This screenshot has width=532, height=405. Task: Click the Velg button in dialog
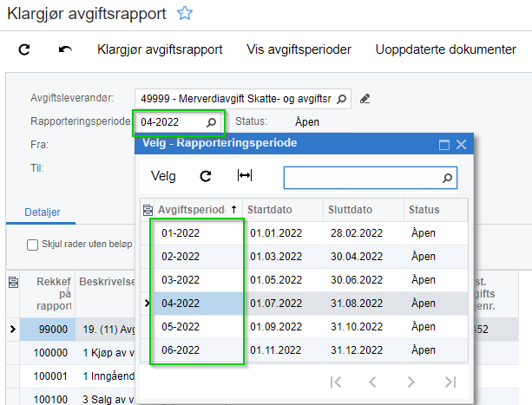click(x=163, y=176)
